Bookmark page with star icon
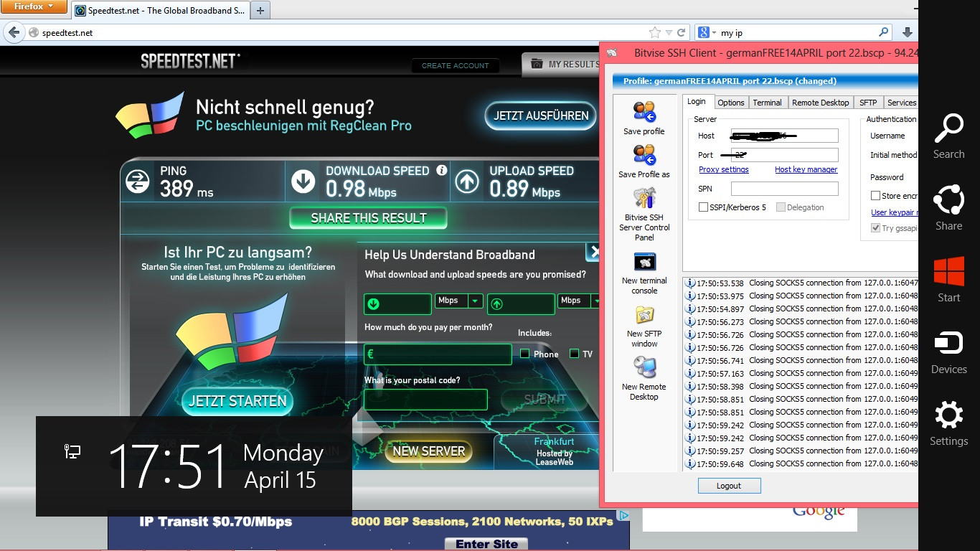The width and height of the screenshot is (980, 551). point(654,32)
